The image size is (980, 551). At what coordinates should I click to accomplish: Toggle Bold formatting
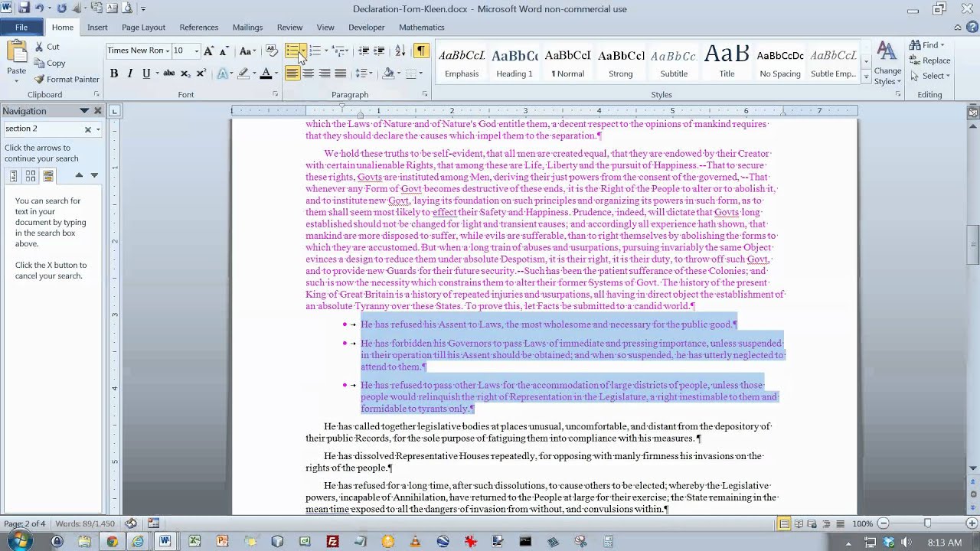(114, 73)
